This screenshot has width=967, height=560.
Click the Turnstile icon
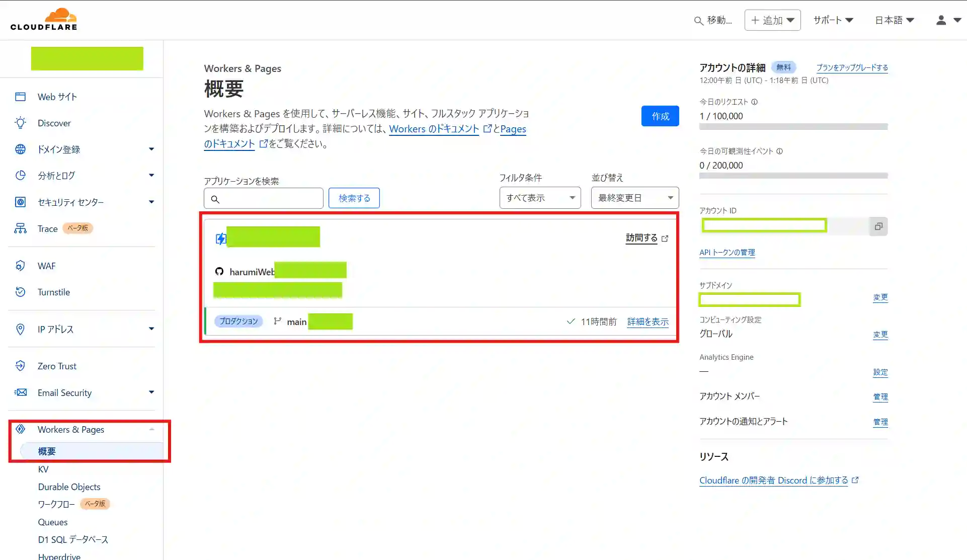(20, 292)
